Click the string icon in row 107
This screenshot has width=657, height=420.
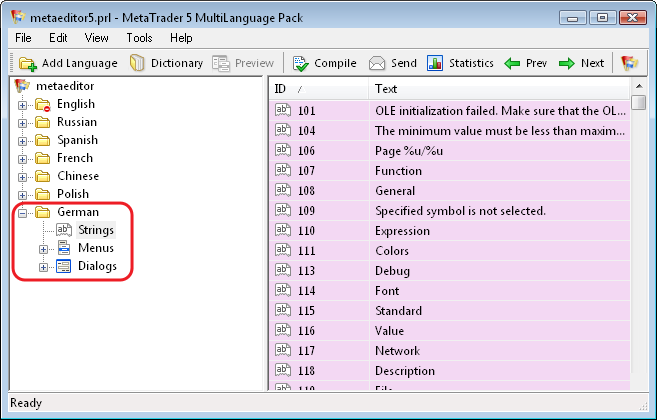pos(283,170)
